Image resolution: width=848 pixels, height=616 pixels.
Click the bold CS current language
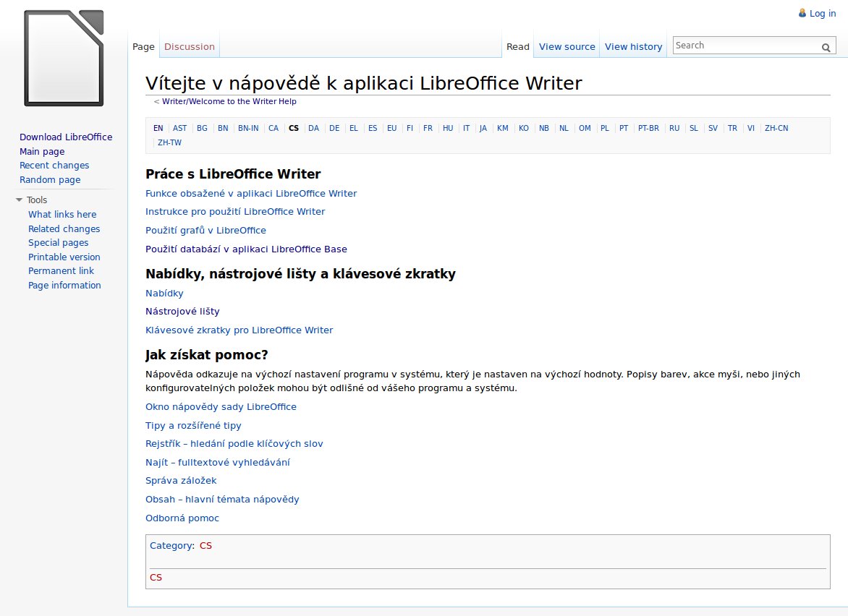294,128
